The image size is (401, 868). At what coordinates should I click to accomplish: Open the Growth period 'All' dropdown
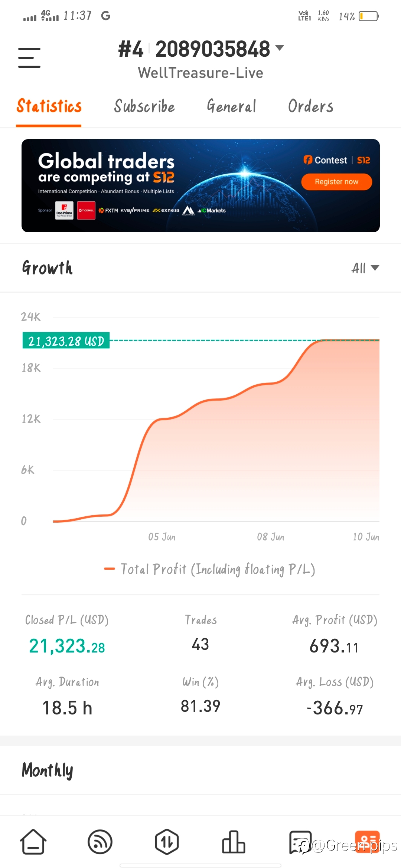click(x=365, y=268)
